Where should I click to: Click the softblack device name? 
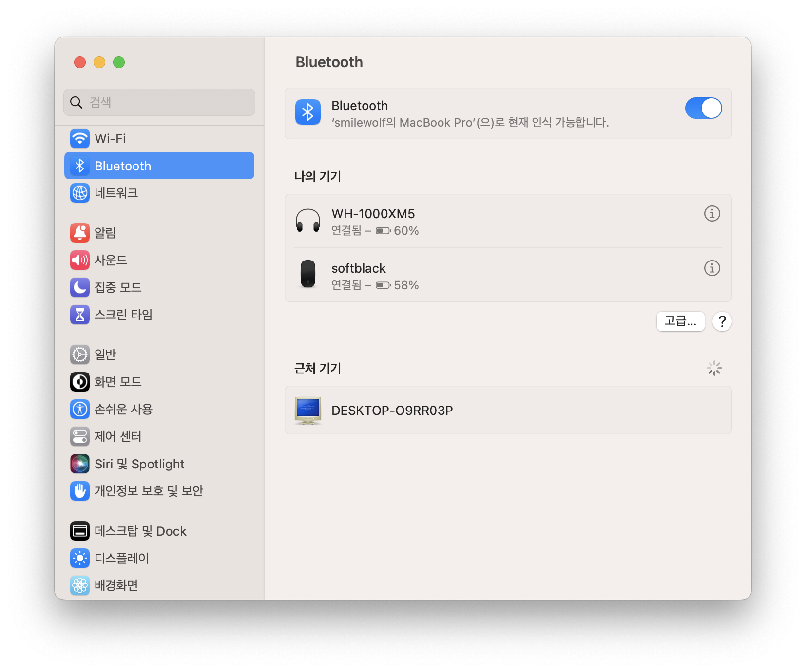click(x=359, y=268)
